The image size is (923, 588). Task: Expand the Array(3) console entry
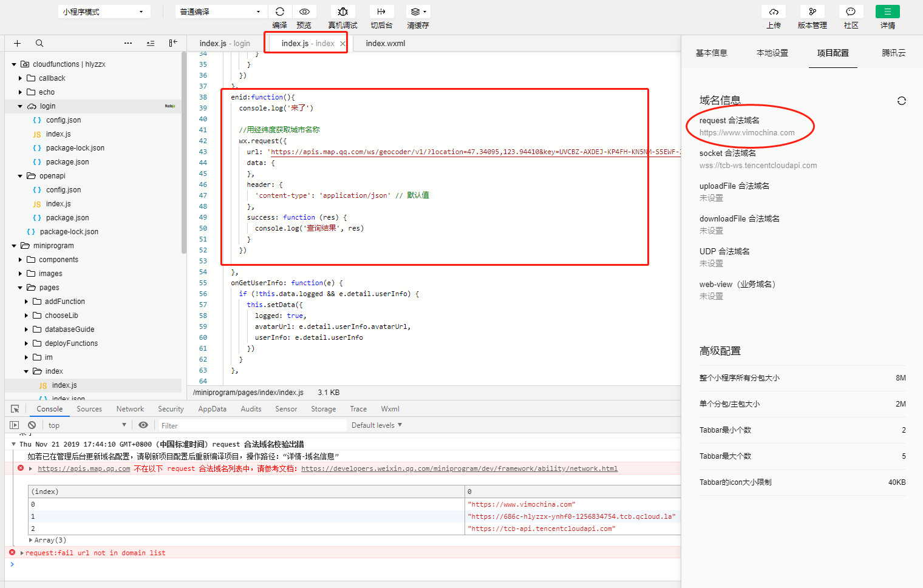[x=31, y=540]
